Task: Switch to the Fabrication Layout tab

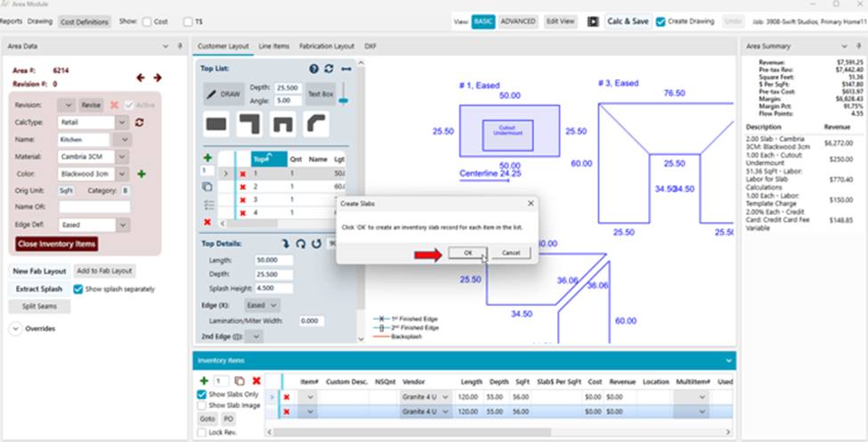Action: click(x=327, y=46)
